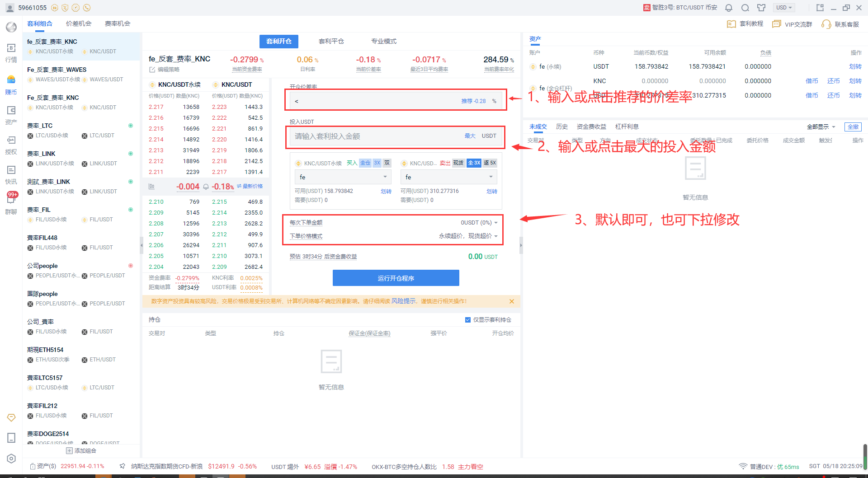Click left collapse handle of the strategy list
Viewport: 868px width, 478px height.
coord(142,246)
